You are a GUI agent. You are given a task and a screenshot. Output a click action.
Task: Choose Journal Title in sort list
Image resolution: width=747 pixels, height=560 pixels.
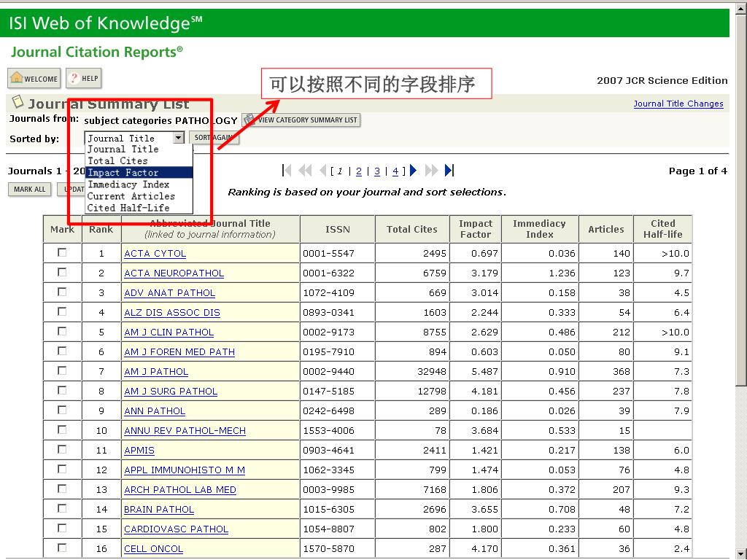click(x=139, y=149)
